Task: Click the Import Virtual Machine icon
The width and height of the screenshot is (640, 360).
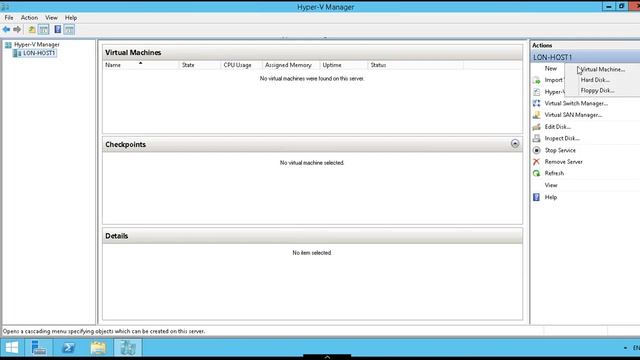Action: tap(536, 80)
